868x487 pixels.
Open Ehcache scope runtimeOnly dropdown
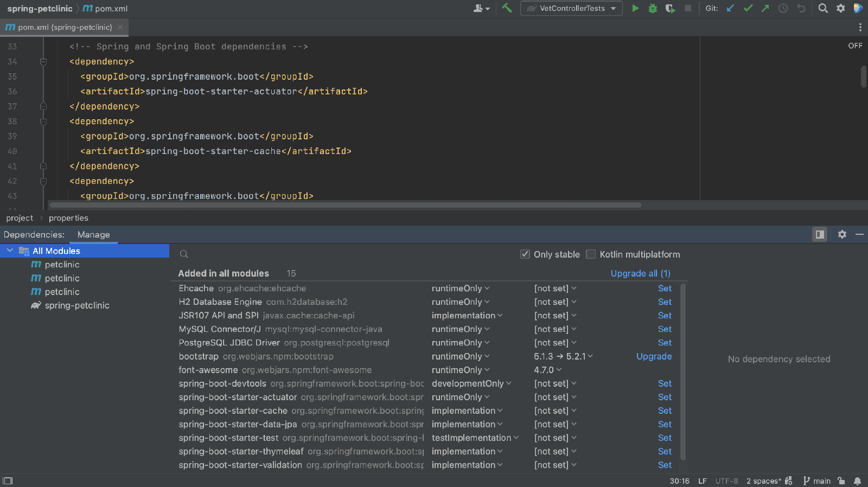pyautogui.click(x=461, y=288)
